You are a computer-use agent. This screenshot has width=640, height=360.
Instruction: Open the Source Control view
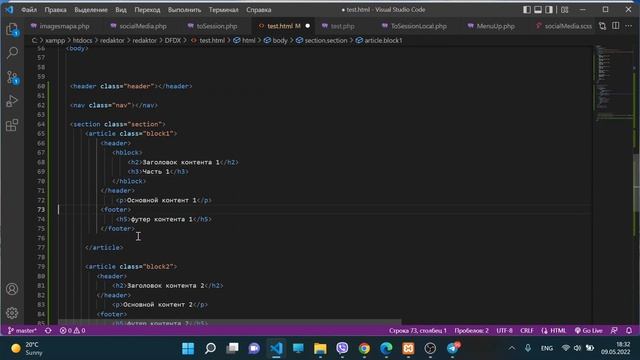click(x=12, y=77)
